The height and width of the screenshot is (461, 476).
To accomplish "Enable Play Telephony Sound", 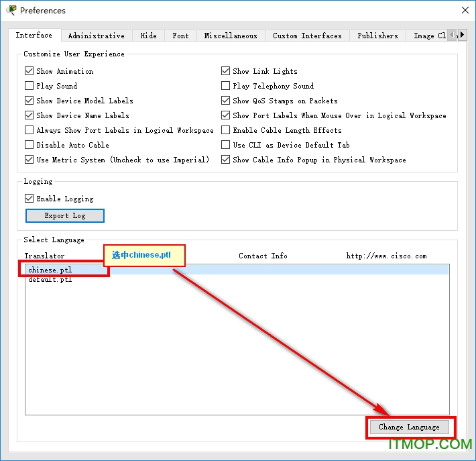I will (x=225, y=86).
